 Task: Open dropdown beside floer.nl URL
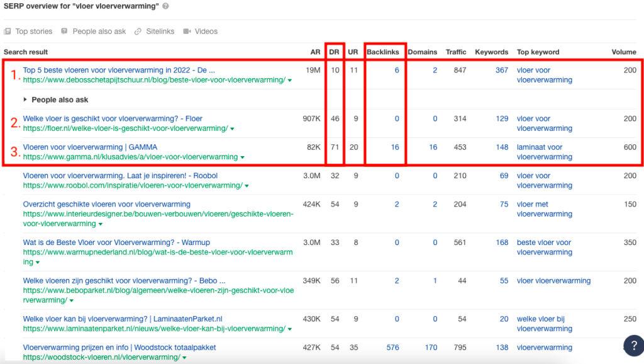tap(233, 129)
